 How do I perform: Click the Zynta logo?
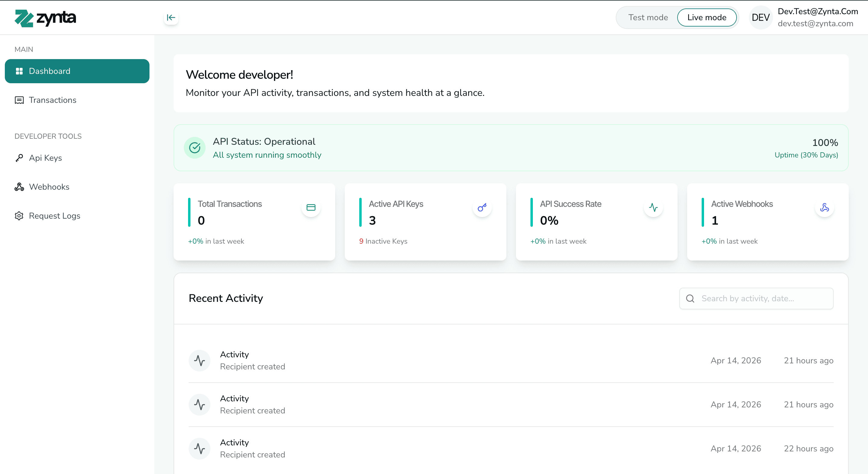[45, 18]
